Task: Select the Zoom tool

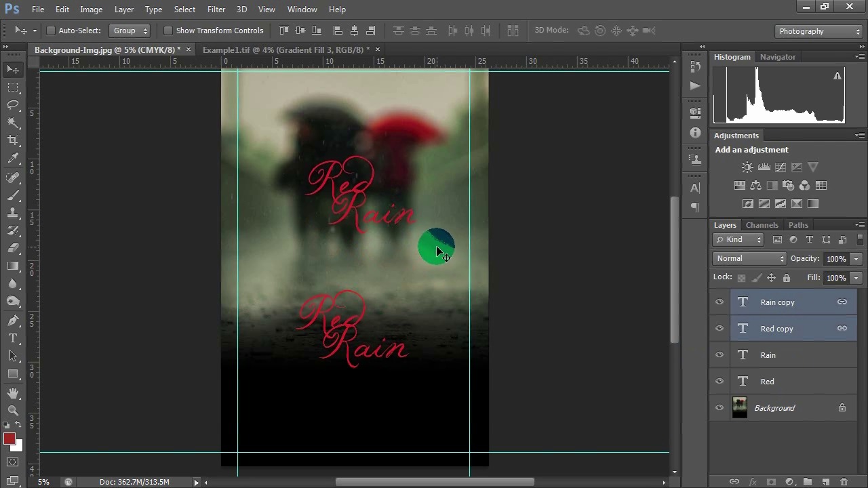Action: point(13,410)
